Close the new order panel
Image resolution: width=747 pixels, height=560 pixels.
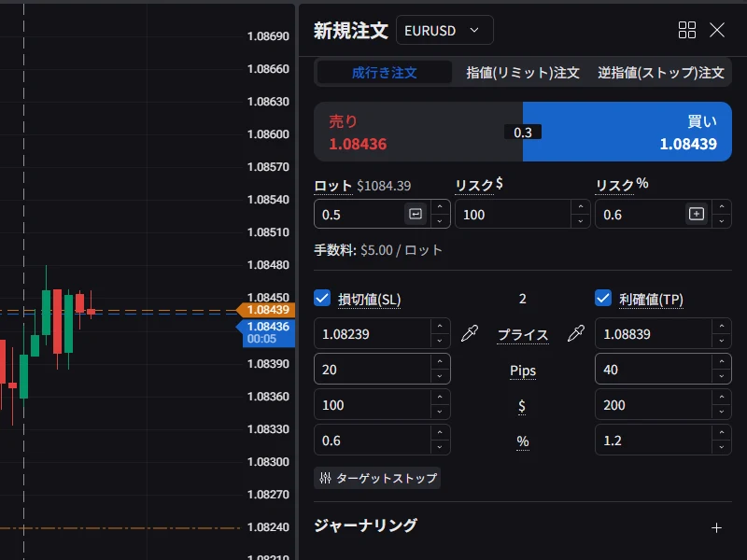tap(717, 30)
